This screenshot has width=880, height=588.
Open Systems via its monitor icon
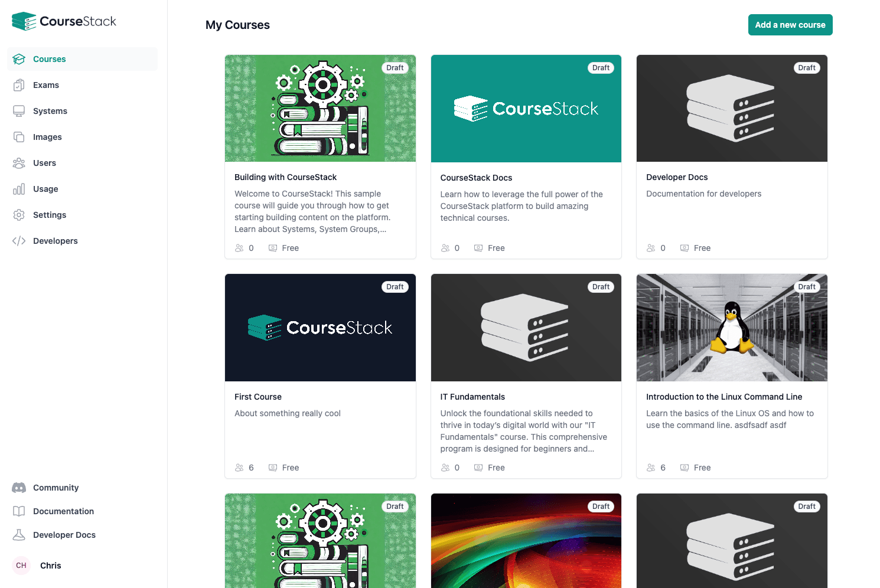click(19, 111)
